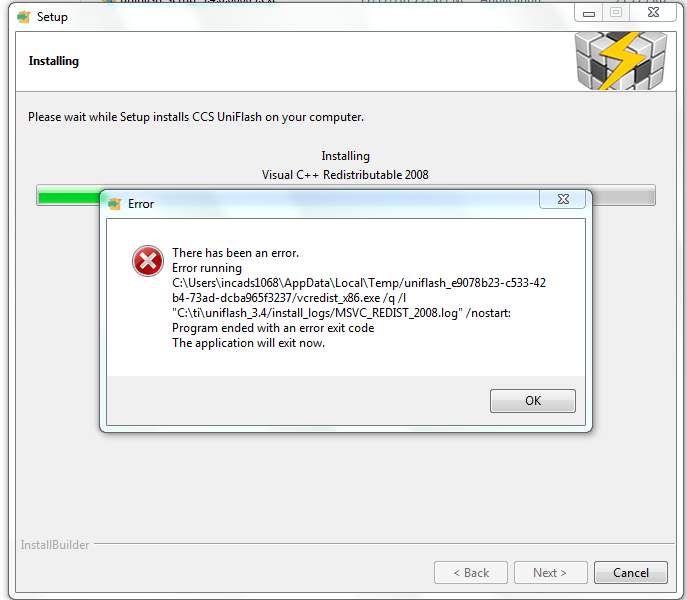The height and width of the screenshot is (600, 687).
Task: Close the Setup window
Action: click(x=653, y=13)
